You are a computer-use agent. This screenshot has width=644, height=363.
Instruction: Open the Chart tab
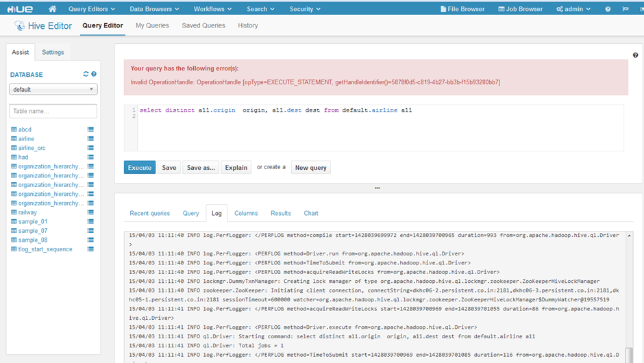pos(311,213)
